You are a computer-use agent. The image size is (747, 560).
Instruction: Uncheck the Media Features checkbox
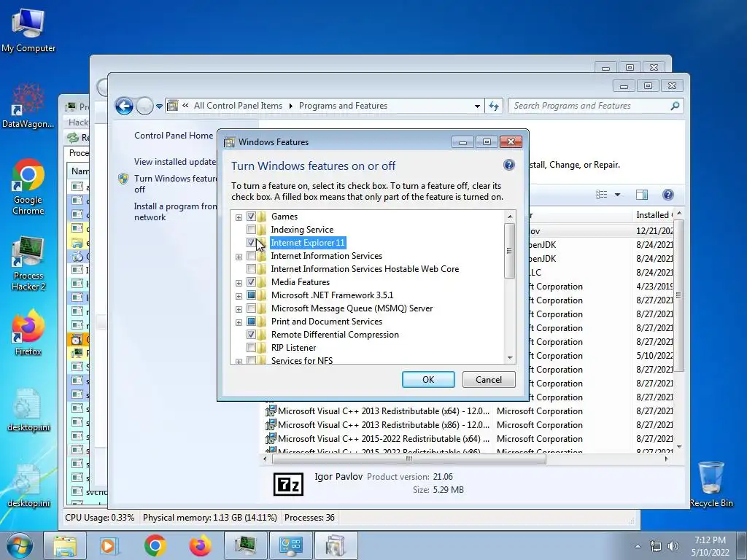pyautogui.click(x=251, y=282)
